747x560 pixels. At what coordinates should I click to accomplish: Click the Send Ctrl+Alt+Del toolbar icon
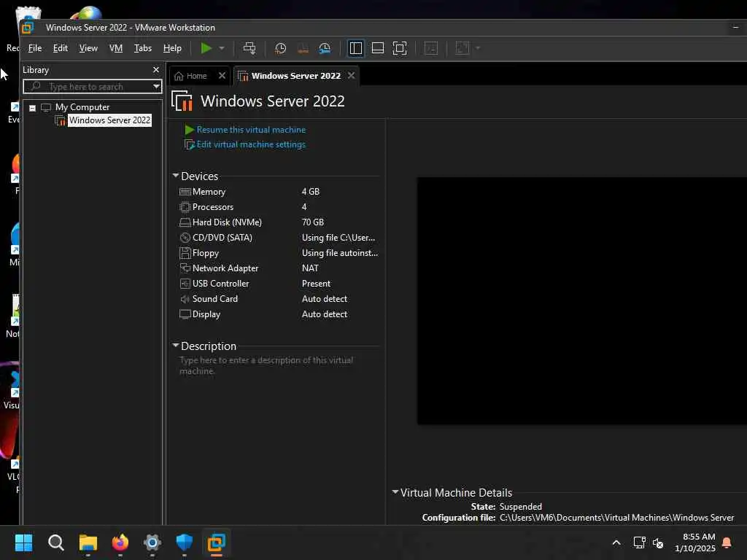(249, 48)
